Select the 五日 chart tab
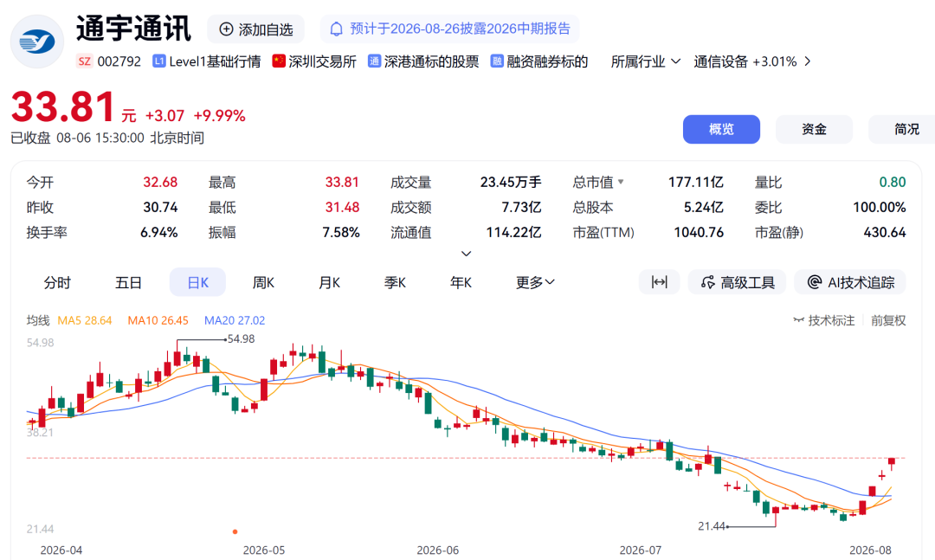 point(128,282)
